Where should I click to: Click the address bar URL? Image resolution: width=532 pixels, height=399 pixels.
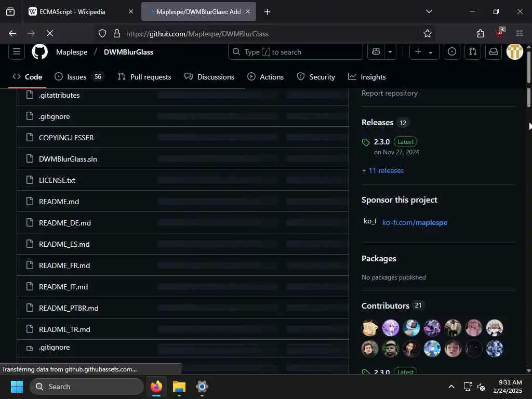(197, 34)
